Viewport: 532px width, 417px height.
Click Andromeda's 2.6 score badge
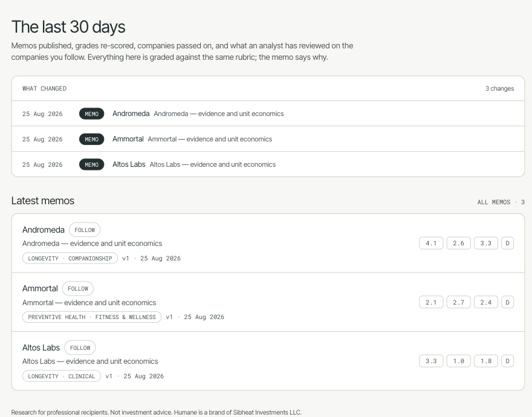(458, 244)
